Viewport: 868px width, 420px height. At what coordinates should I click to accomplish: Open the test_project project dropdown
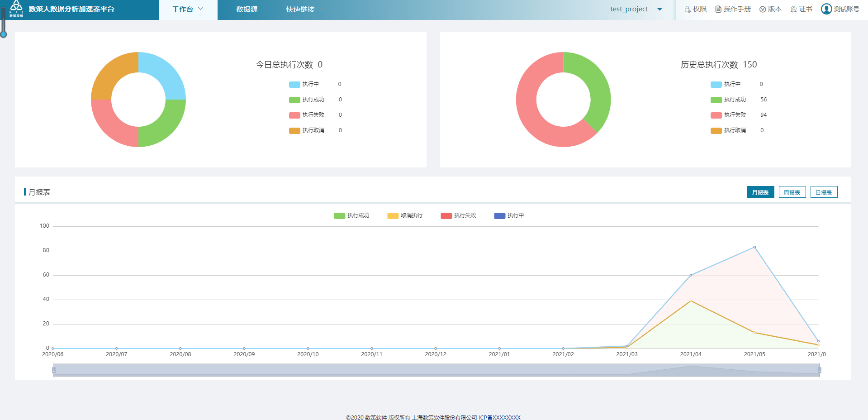(636, 9)
